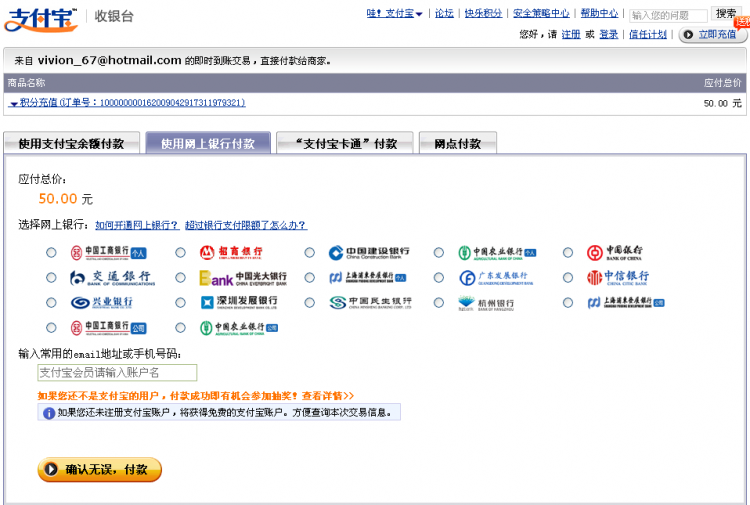Click the 中国农业银行 个人 bank logo
Screen dimensions: 750x505
(497, 252)
